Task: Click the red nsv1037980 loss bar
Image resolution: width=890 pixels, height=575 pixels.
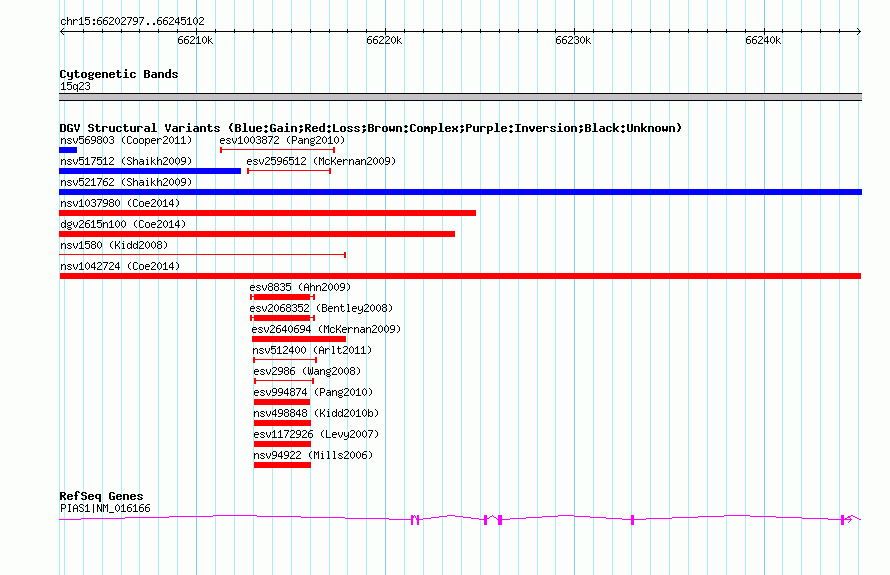Action: pyautogui.click(x=267, y=213)
